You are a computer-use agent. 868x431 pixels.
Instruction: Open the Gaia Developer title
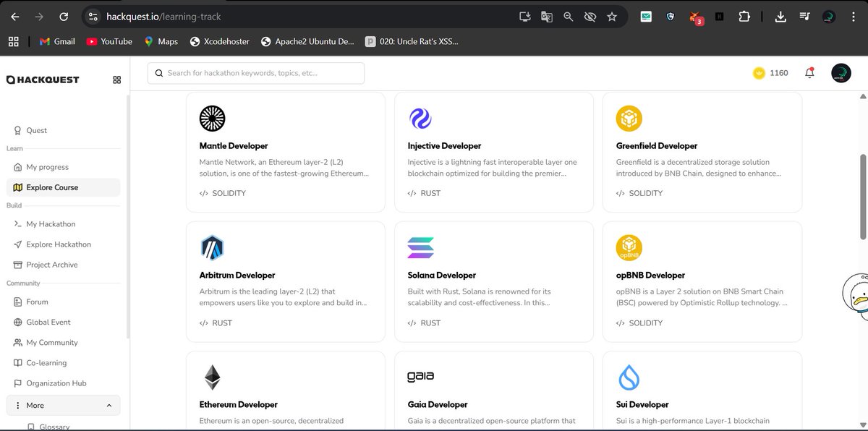(x=438, y=405)
